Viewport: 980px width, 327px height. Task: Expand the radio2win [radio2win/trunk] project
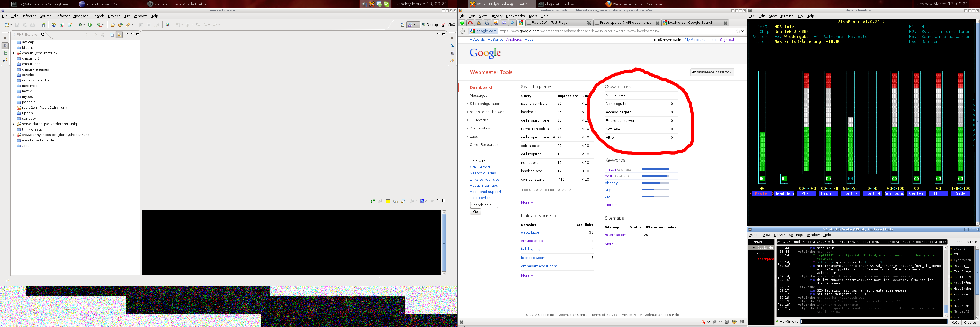coord(14,108)
